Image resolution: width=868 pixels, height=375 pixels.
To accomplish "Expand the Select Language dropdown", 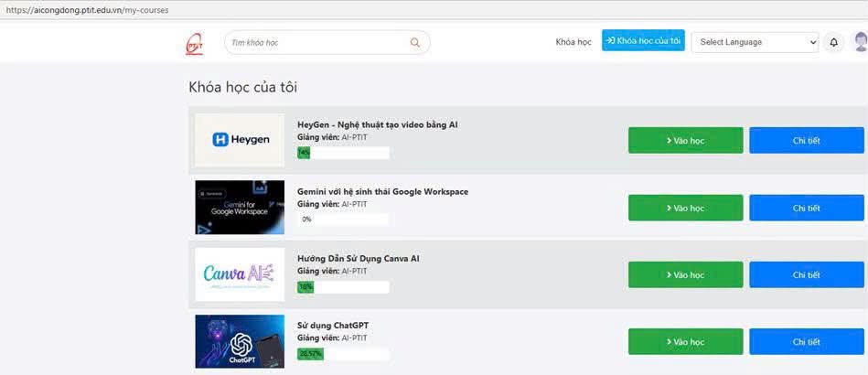I will tap(755, 42).
